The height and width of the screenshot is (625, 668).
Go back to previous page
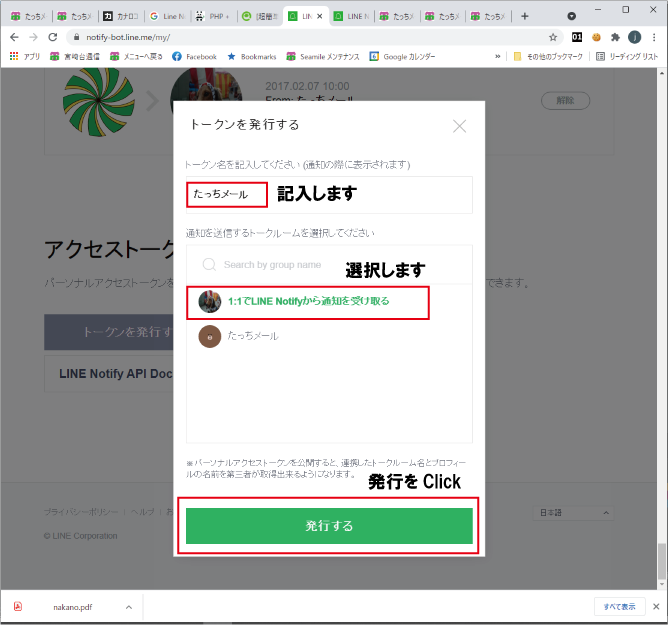click(x=14, y=37)
